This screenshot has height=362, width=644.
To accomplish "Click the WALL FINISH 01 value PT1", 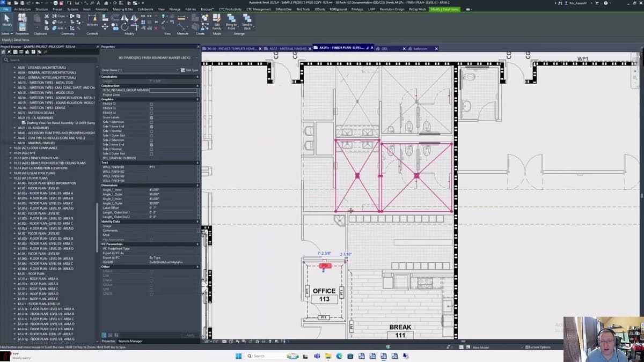I will tap(173, 167).
